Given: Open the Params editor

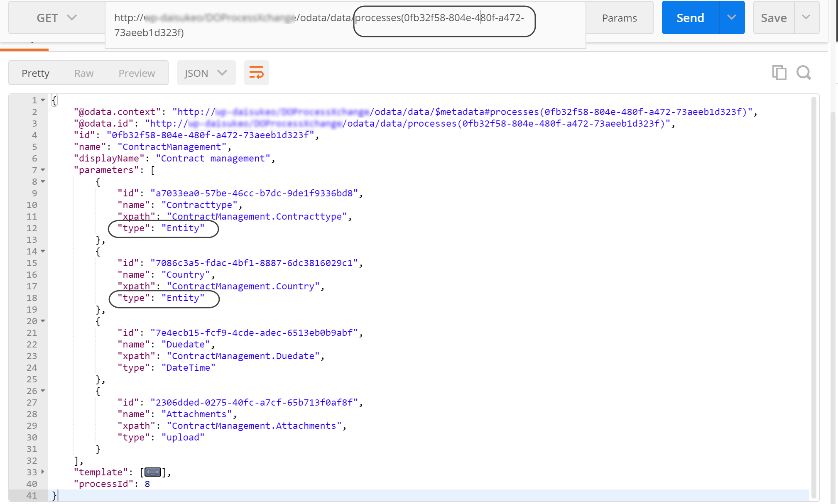Looking at the screenshot, I should tap(619, 18).
